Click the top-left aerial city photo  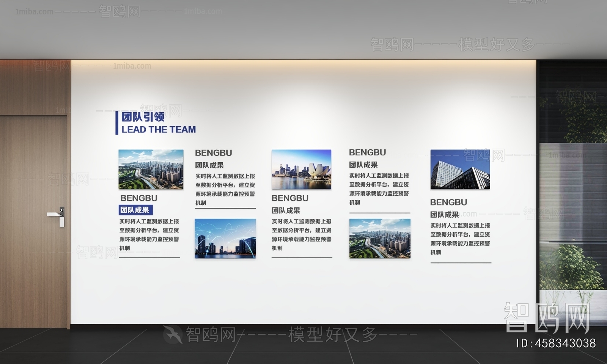[151, 169]
